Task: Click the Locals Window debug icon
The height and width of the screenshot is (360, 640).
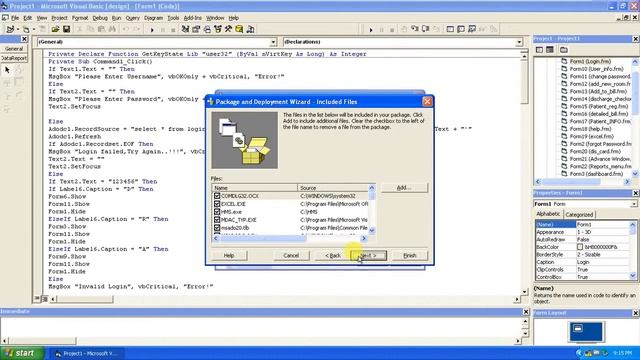Action: (x=450, y=29)
